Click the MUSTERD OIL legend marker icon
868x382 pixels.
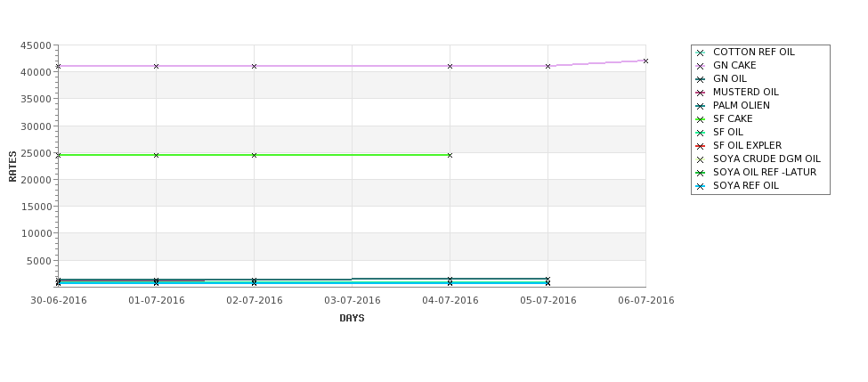(701, 93)
